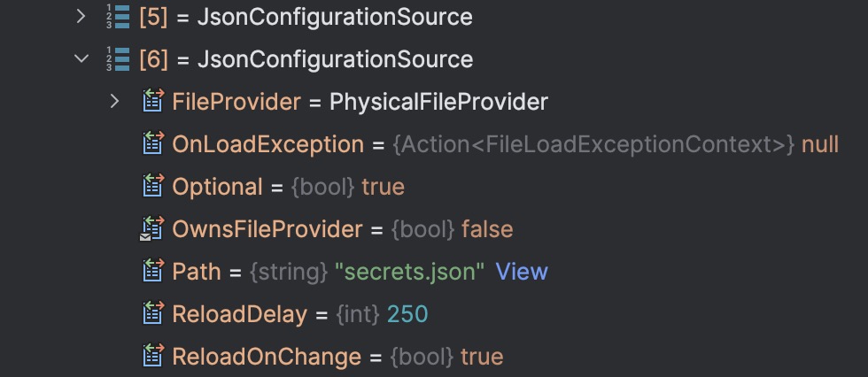Click the FileProvider property icon
The height and width of the screenshot is (377, 868).
pyautogui.click(x=153, y=101)
